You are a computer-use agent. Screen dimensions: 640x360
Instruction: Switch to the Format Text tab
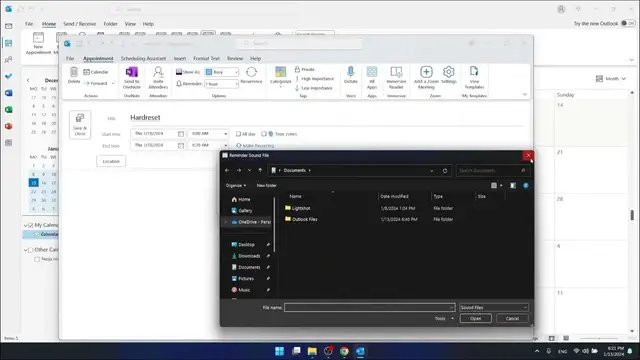[206, 58]
